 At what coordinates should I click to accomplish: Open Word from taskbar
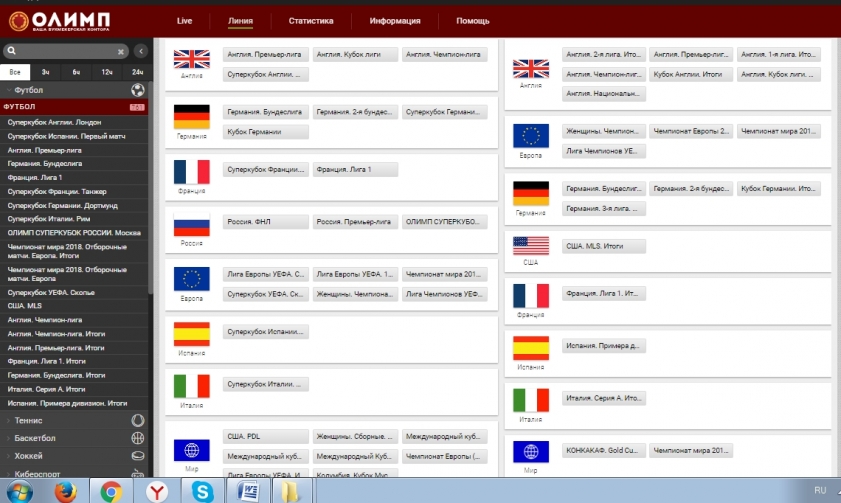click(x=248, y=492)
